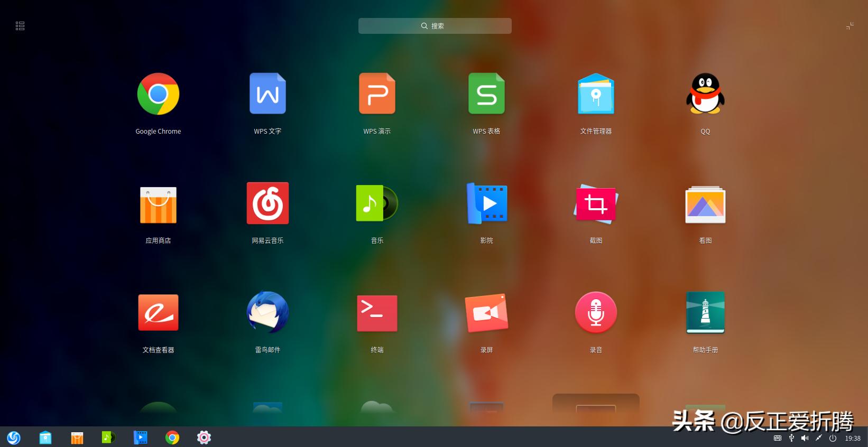Switch launcher to category list view
This screenshot has width=868, height=447.
coord(20,26)
